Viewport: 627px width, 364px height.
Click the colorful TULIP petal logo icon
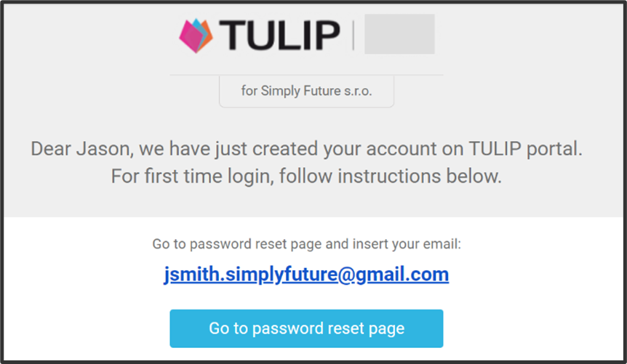[x=196, y=36]
